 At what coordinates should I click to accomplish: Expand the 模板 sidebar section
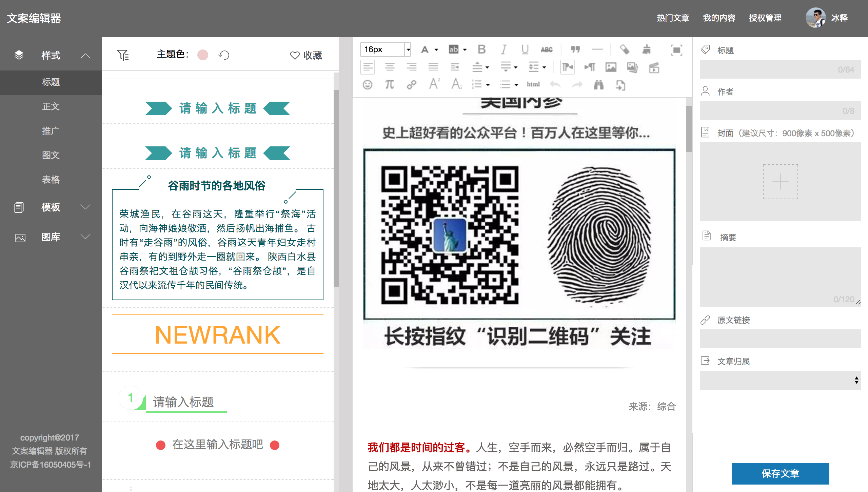pos(51,207)
